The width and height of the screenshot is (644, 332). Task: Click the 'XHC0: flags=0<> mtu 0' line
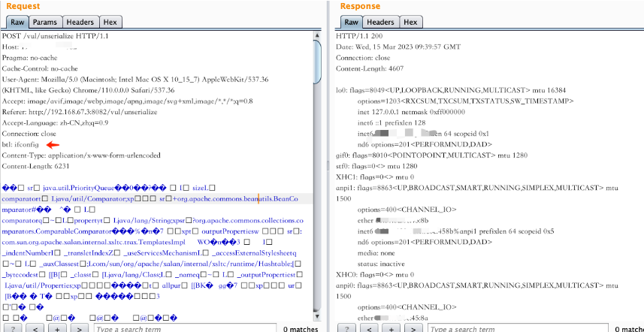[375, 275]
